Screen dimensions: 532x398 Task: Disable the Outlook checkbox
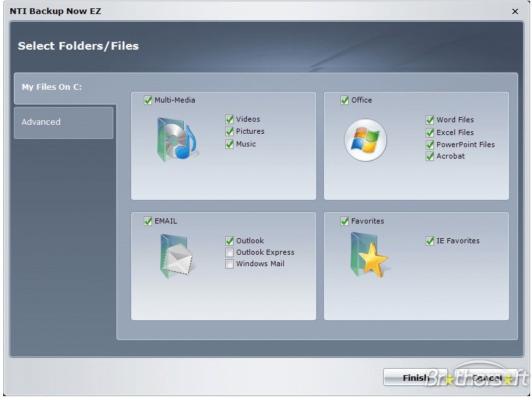[x=229, y=241]
